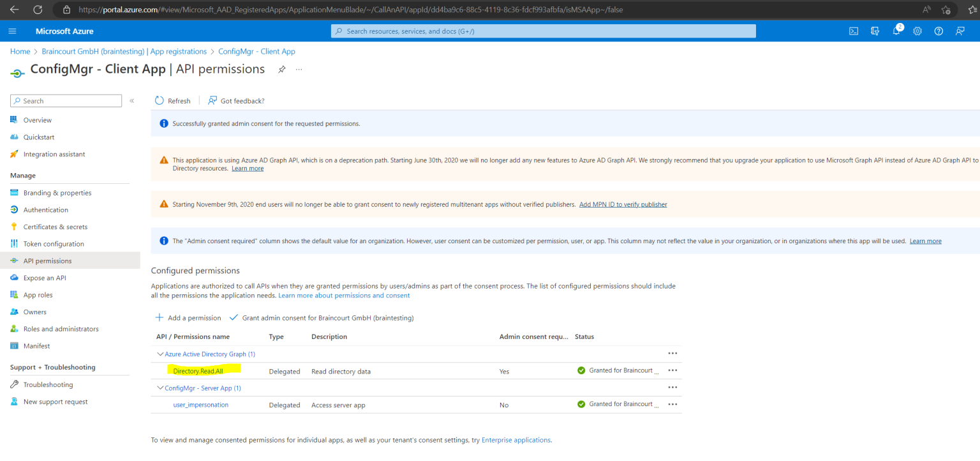
Task: Collapse the ConfigMgr - Server App group
Action: [x=160, y=387]
